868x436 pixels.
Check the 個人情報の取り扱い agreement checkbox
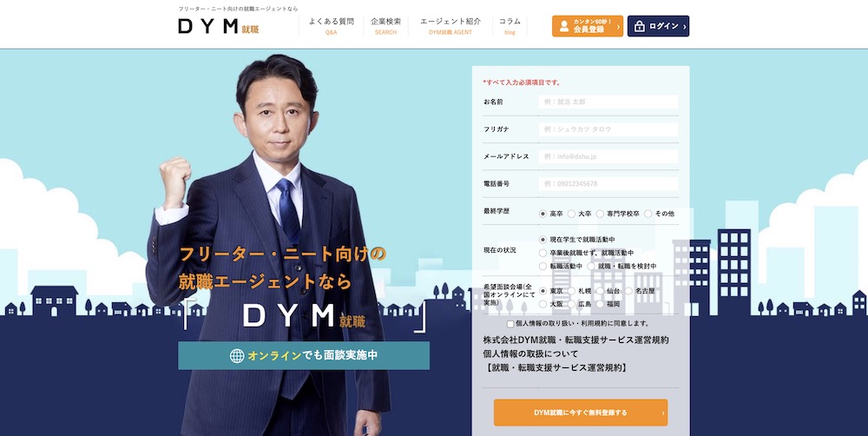coord(510,324)
